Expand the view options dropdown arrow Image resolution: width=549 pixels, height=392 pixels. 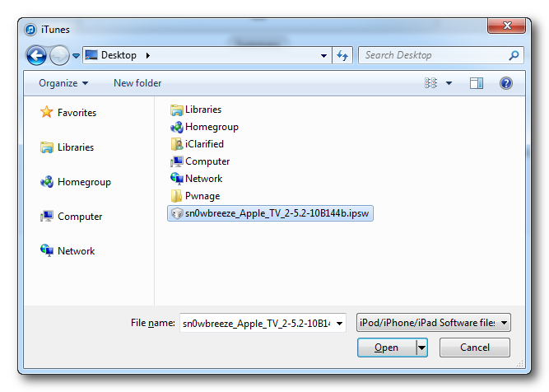449,83
